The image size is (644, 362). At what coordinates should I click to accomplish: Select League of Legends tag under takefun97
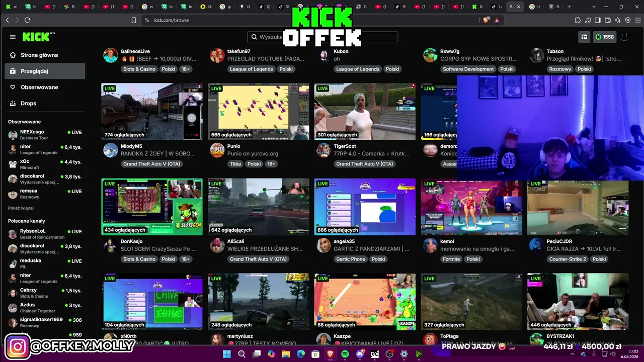(x=252, y=69)
